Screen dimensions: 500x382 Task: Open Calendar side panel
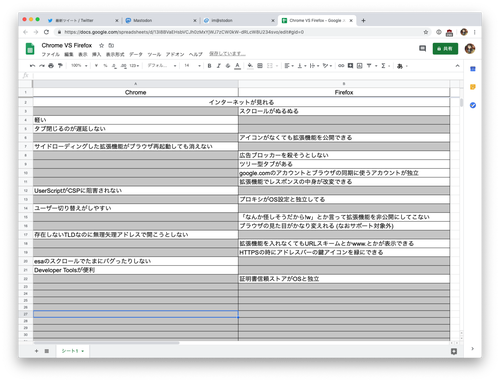pyautogui.click(x=473, y=69)
